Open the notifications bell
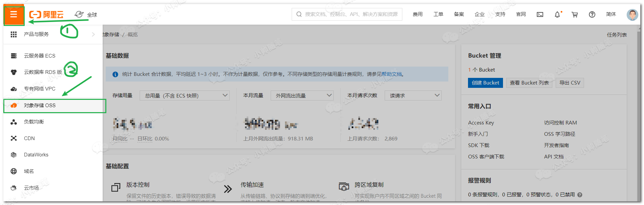Screen dimensions: 644x205 (557, 14)
